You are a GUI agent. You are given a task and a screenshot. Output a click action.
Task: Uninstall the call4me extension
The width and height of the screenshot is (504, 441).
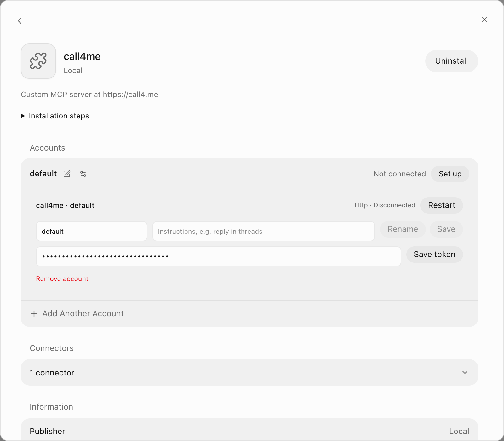coord(451,61)
